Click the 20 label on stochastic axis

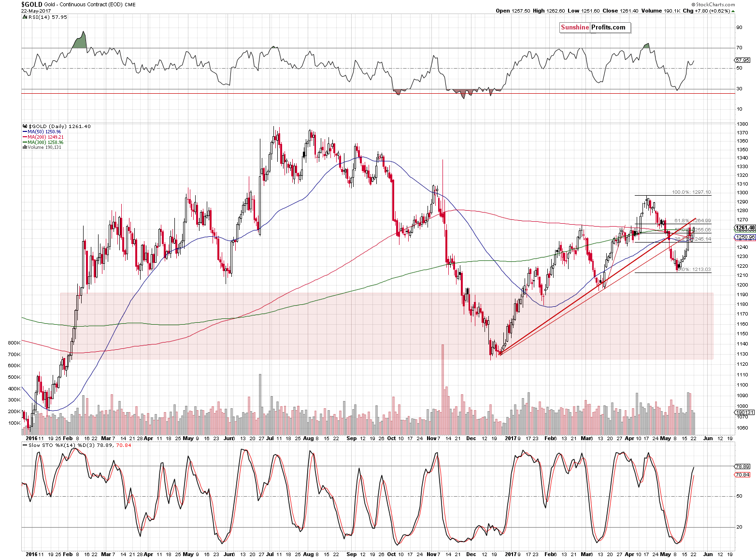(739, 527)
